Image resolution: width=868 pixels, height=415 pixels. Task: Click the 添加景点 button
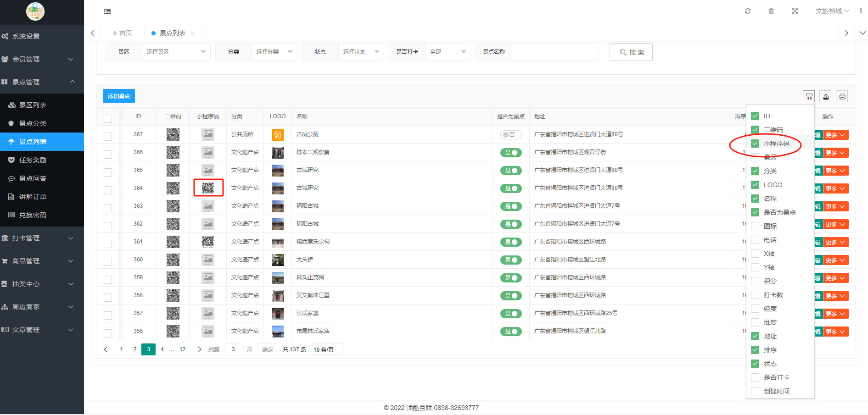click(x=119, y=96)
